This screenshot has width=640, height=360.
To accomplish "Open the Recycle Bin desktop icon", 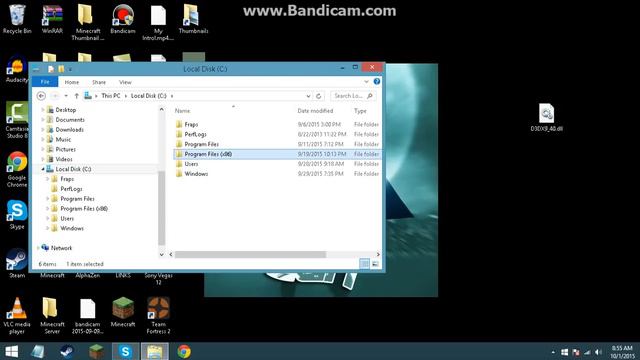I will click(x=17, y=19).
